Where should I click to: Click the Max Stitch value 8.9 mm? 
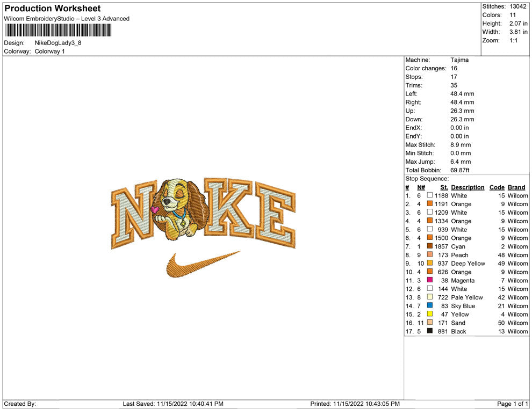tap(461, 145)
